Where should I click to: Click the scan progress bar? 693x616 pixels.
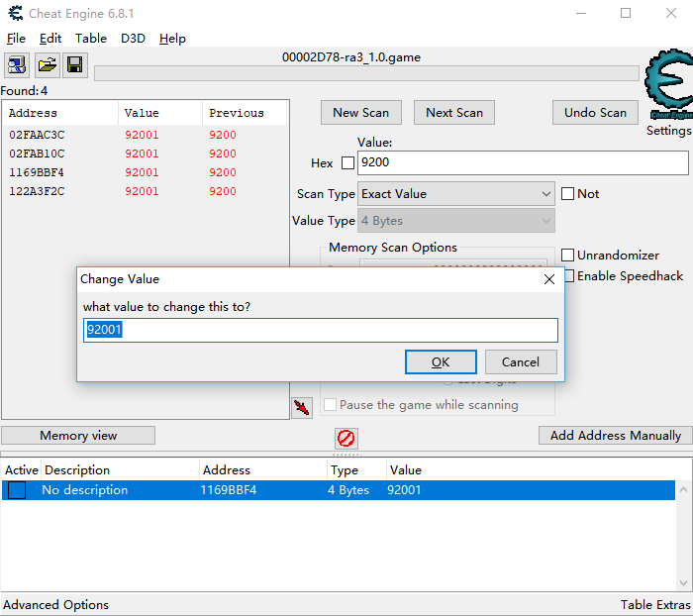366,73
